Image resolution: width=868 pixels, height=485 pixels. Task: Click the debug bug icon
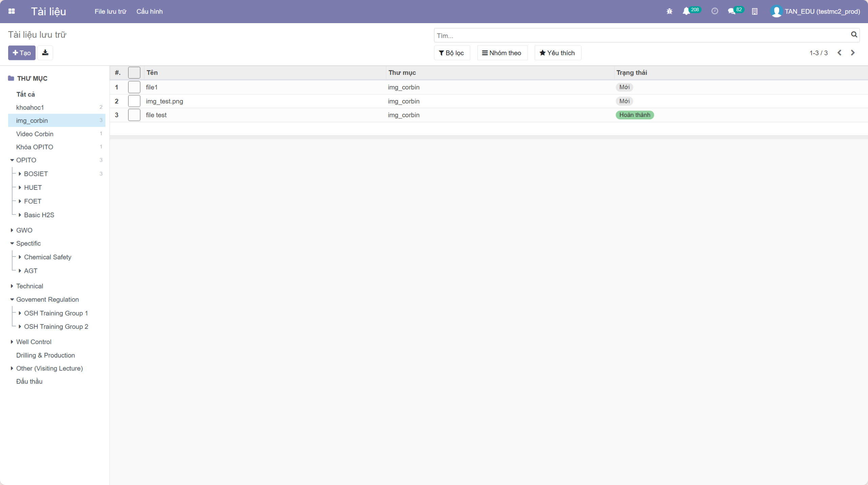[x=669, y=11]
